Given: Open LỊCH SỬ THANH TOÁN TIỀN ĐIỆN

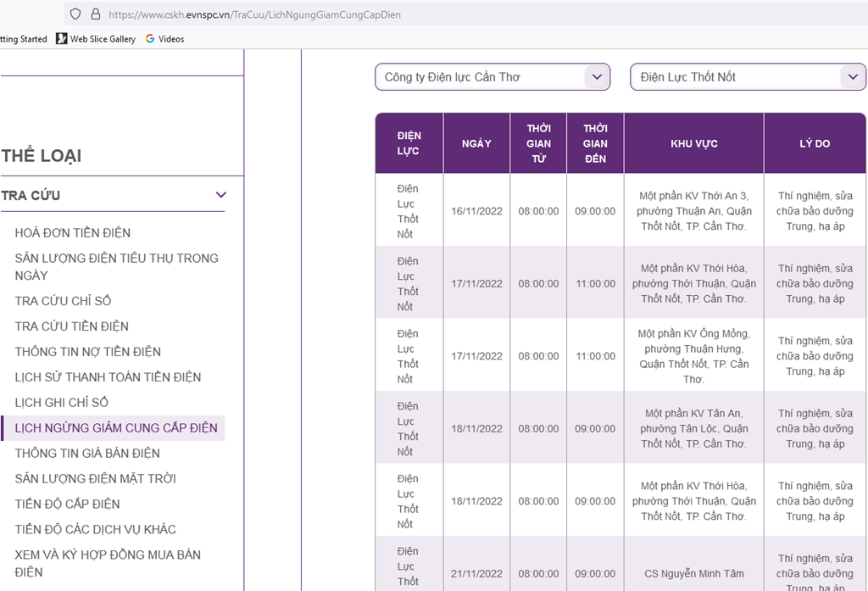Looking at the screenshot, I should 108,377.
